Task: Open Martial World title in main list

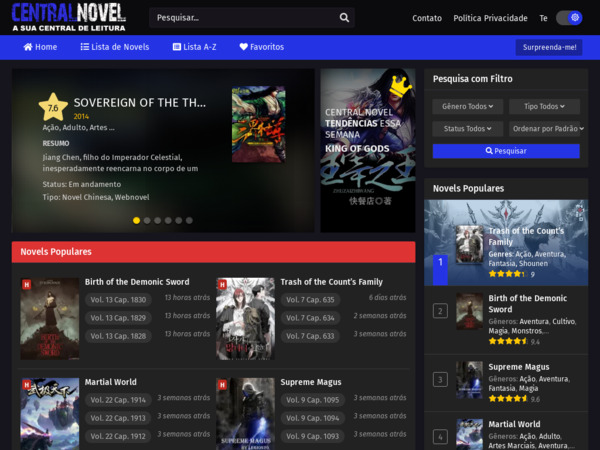Action: (x=111, y=382)
